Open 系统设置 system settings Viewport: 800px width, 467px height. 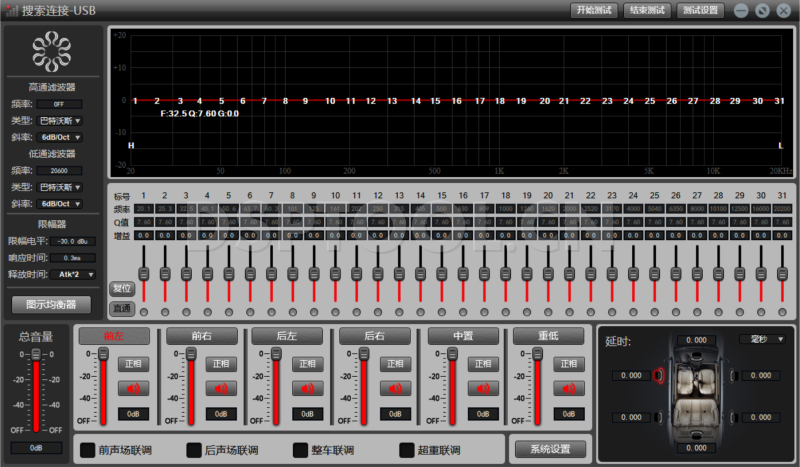[x=548, y=448]
